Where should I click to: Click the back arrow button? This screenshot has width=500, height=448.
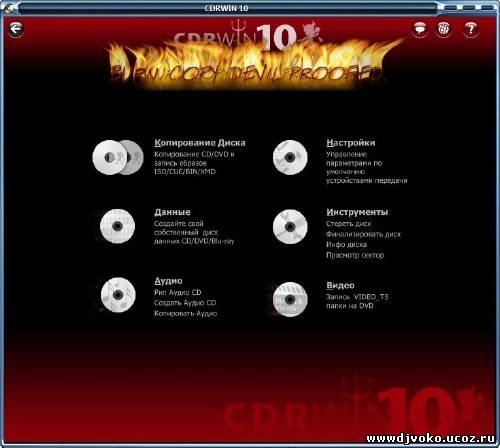point(15,29)
